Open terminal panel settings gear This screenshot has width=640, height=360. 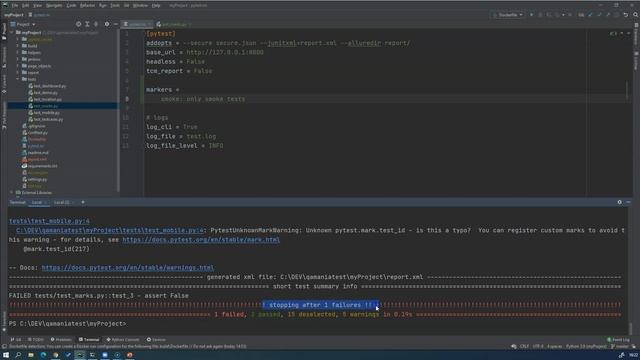point(620,202)
